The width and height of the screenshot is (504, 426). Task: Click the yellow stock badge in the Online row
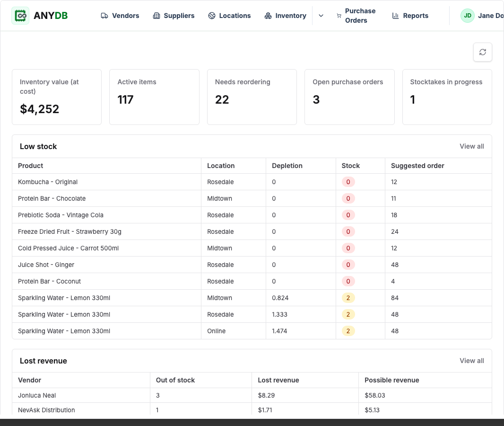coord(348,331)
